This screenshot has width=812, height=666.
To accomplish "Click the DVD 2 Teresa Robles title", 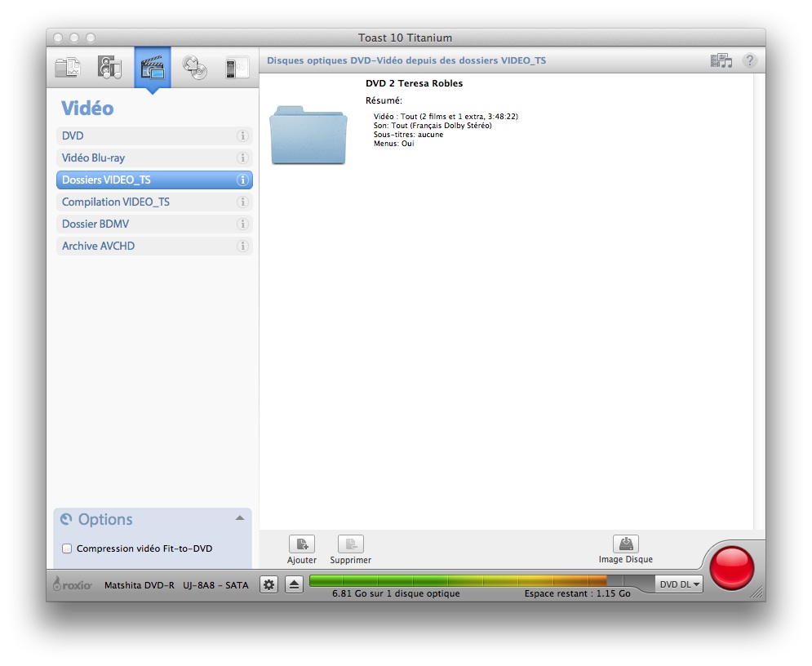I will coord(415,83).
